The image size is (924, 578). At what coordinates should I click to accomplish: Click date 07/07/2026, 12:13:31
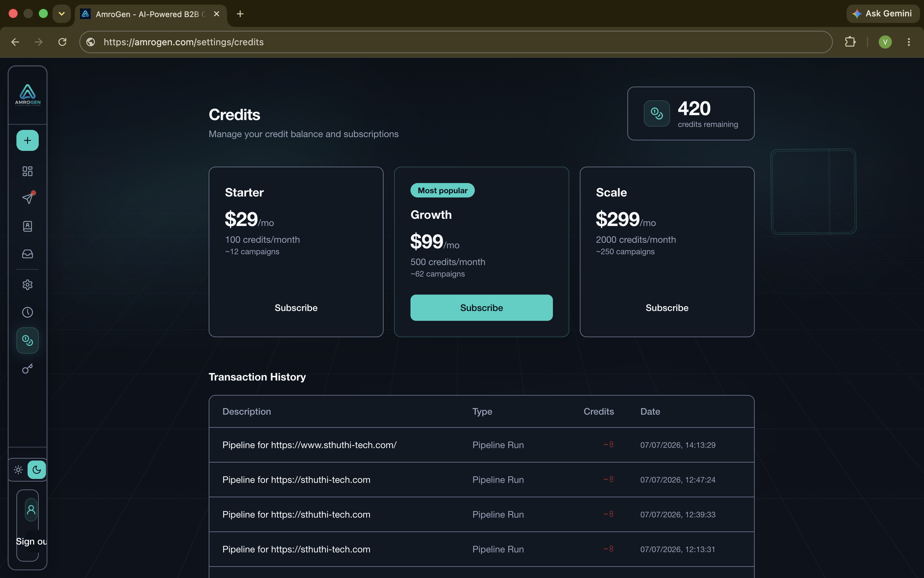678,549
